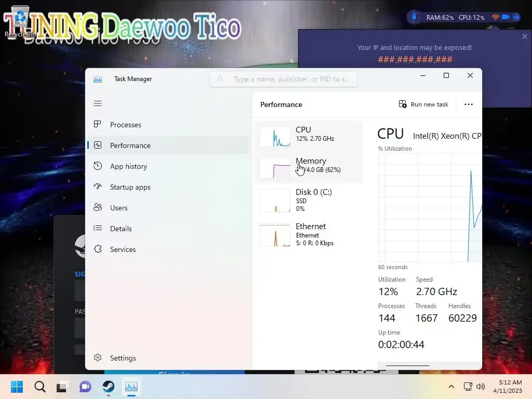Focus the Task Manager search box
This screenshot has width=532, height=399.
[x=284, y=79]
